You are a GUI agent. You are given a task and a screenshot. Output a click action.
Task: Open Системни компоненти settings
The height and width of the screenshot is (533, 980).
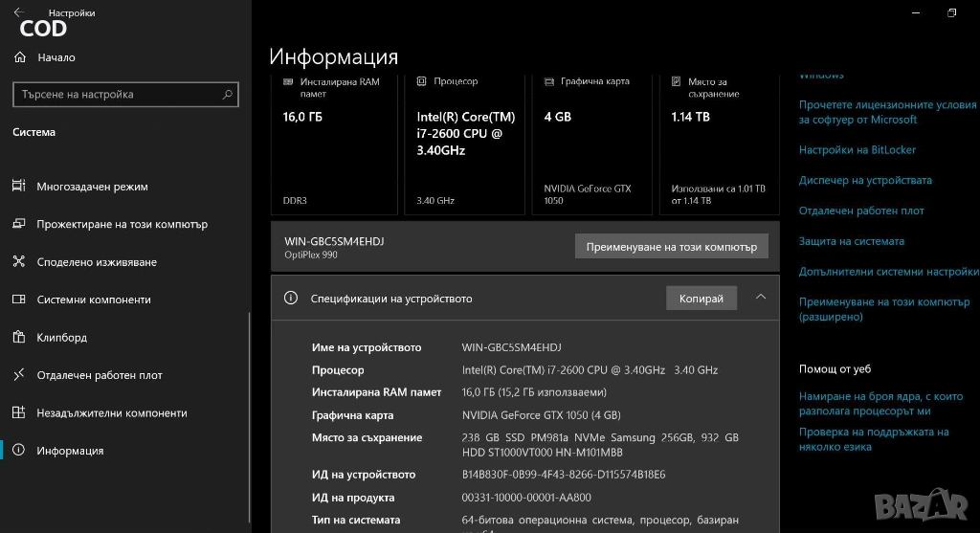94,300
